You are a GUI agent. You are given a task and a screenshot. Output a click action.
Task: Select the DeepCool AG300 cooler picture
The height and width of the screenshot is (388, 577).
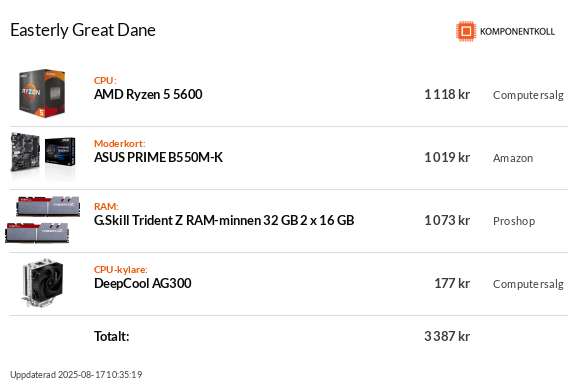(x=43, y=282)
